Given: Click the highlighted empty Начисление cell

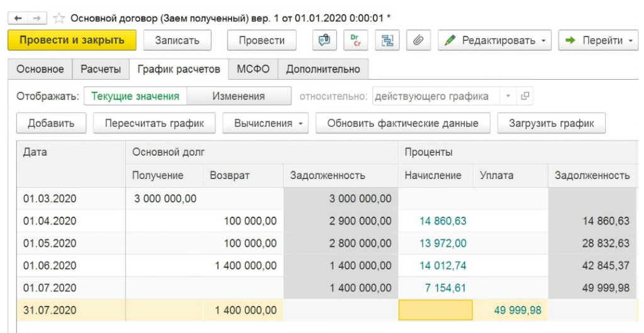Looking at the screenshot, I should click(436, 310).
